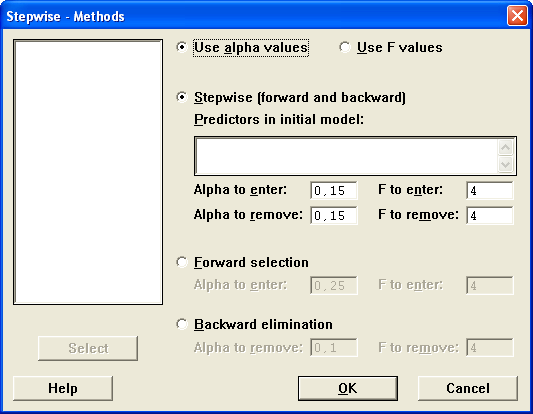Image resolution: width=533 pixels, height=414 pixels.
Task: Click the stepwise Alpha to remove field
Action: point(334,215)
